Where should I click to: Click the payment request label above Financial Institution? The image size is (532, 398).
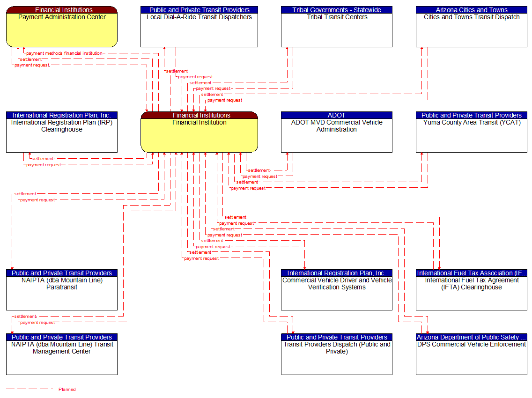tap(194, 76)
